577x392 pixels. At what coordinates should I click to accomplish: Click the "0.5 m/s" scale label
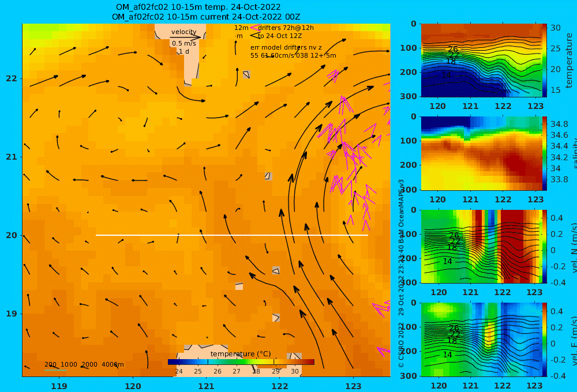184,43
